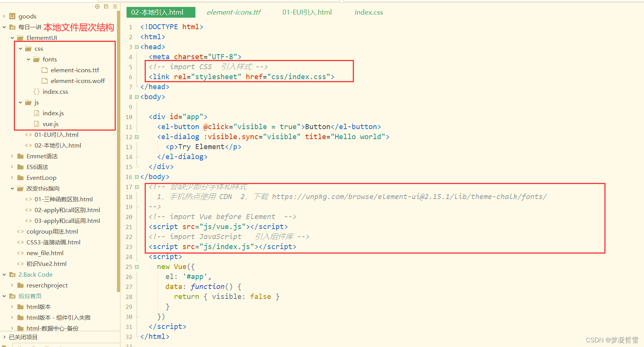Viewport: 644px width, 347px height.
Task: Click the goods project icon
Action: [x=12, y=16]
